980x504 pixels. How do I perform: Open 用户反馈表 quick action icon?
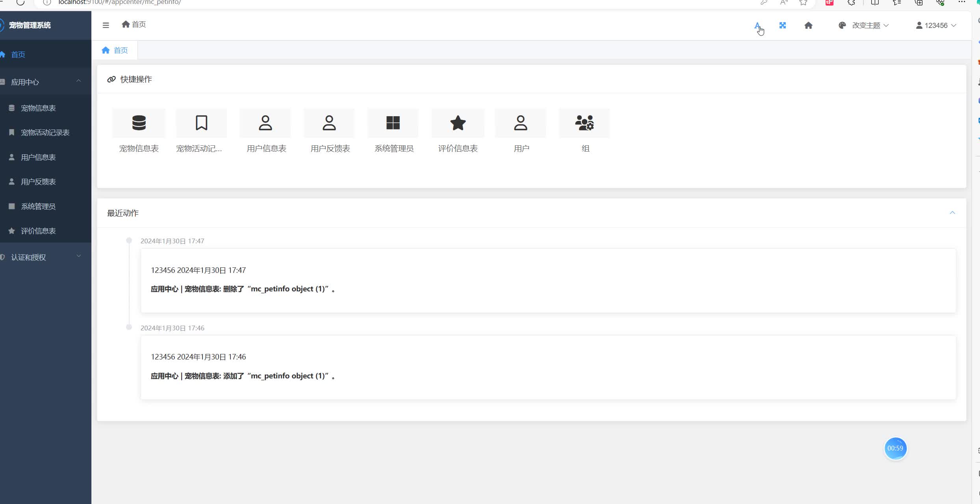click(329, 123)
